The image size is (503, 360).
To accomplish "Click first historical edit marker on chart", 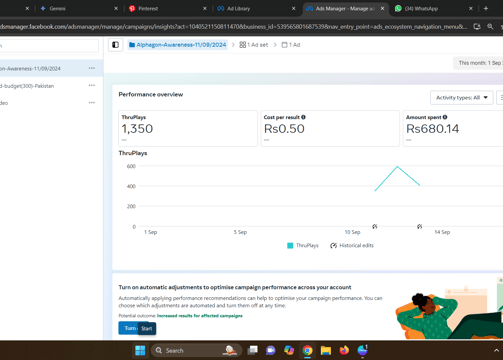I will tap(375, 227).
